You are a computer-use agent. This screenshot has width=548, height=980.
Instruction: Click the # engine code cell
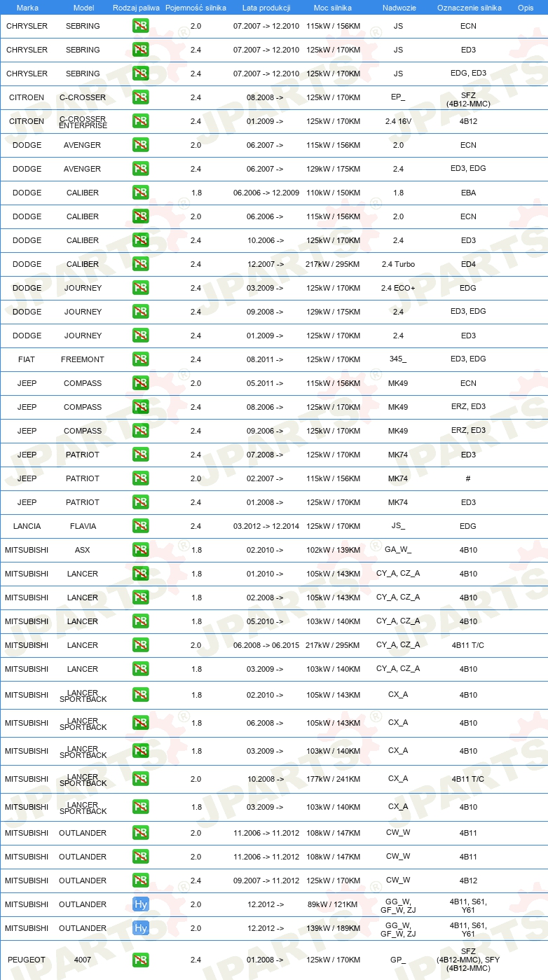point(468,479)
